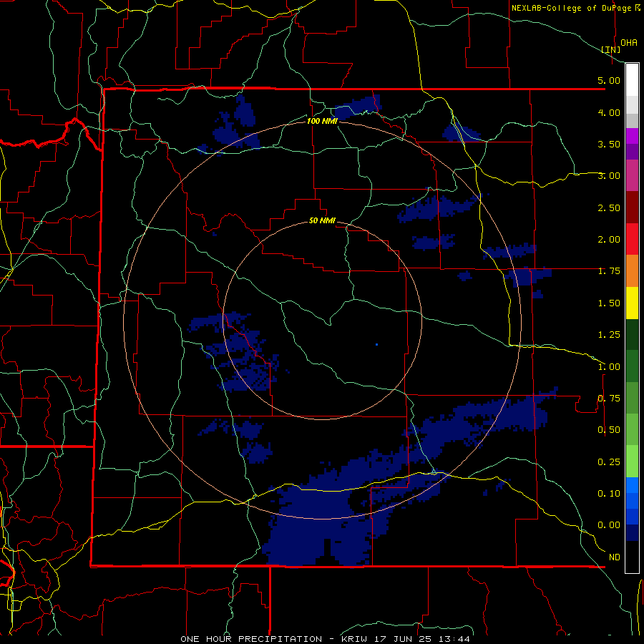Click the ONE HOUR PRECIPITATION title text

click(x=251, y=639)
